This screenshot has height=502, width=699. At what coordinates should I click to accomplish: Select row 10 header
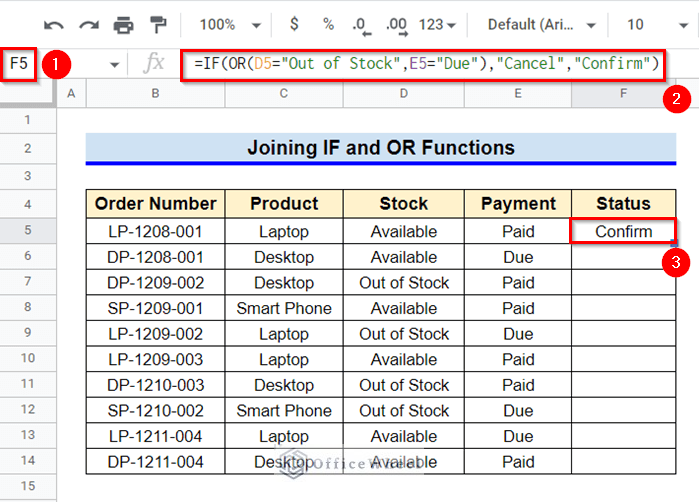(28, 358)
